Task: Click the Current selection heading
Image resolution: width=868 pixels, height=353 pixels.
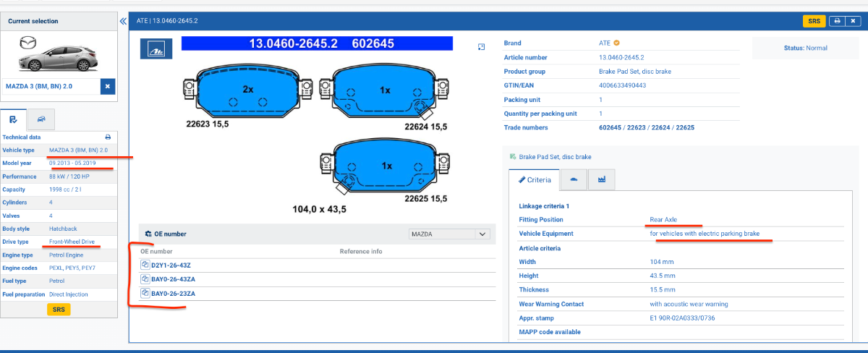Action: tap(33, 22)
